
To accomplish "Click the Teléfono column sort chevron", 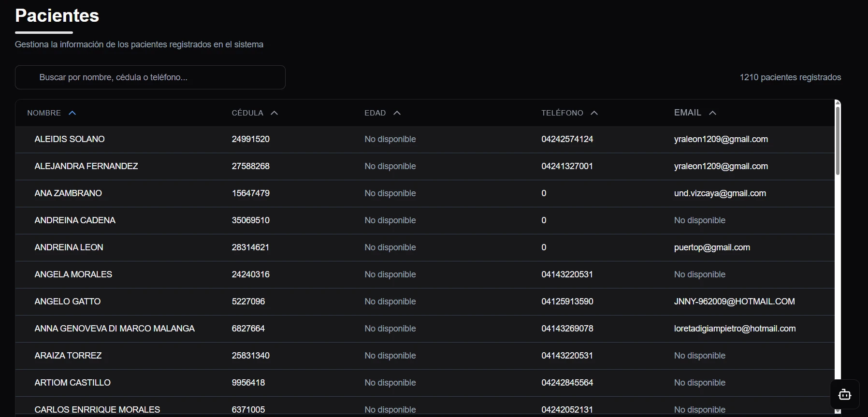I will click(594, 113).
